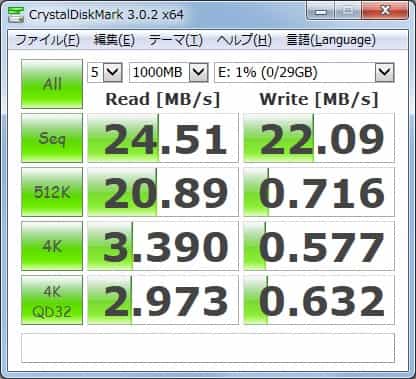Image resolution: width=416 pixels, height=379 pixels.
Task: Start the 512K random test
Action: coord(52,192)
